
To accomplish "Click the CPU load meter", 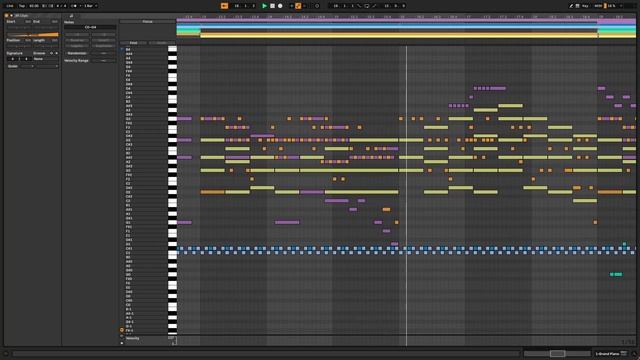I will tap(611, 6).
